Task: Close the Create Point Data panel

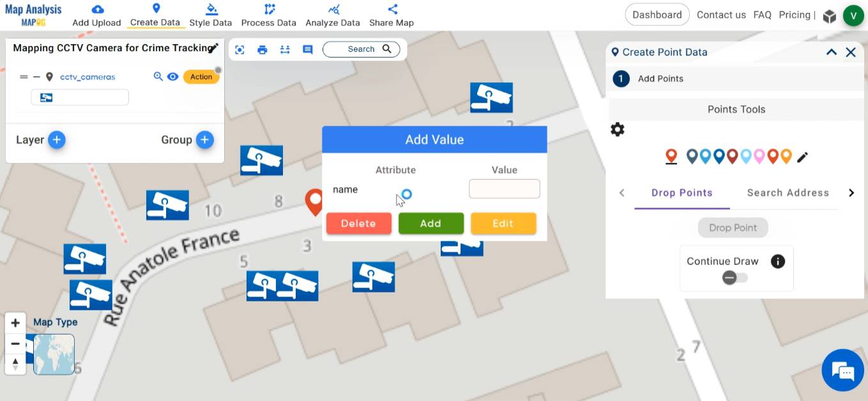Action: (x=851, y=52)
